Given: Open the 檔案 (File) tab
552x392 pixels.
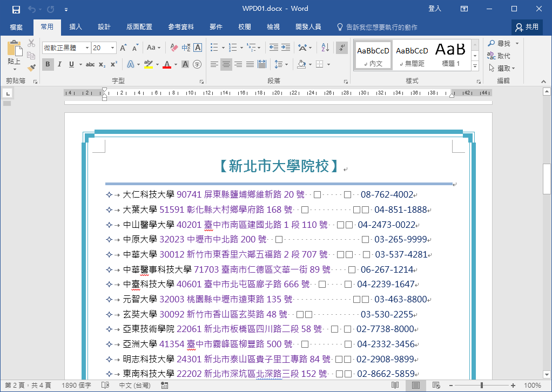Looking at the screenshot, I should tap(16, 27).
